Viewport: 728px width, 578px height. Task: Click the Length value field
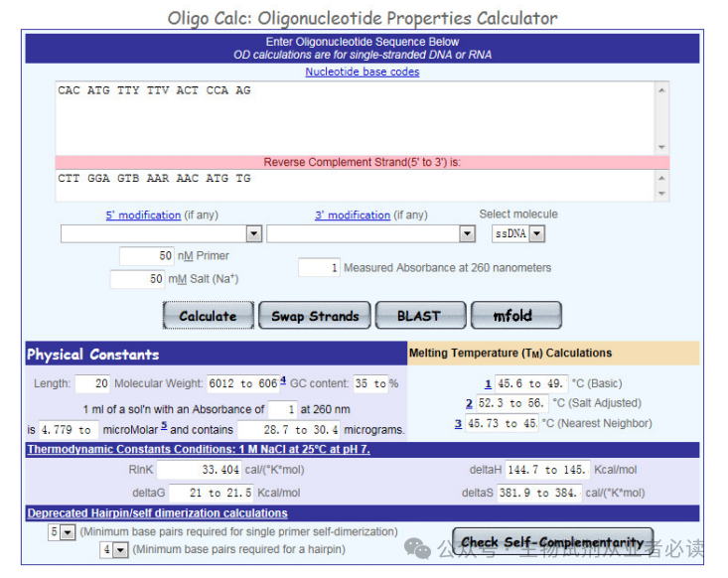point(92,383)
